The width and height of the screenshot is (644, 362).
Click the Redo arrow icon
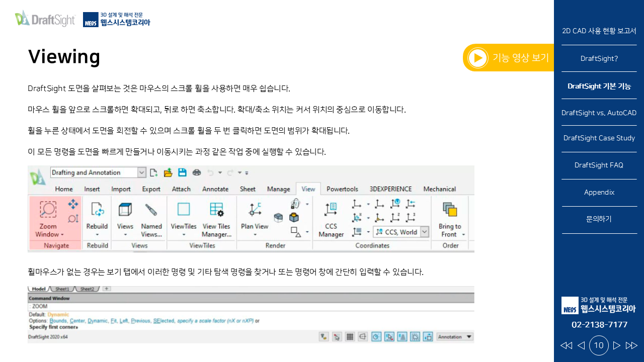[230, 172]
